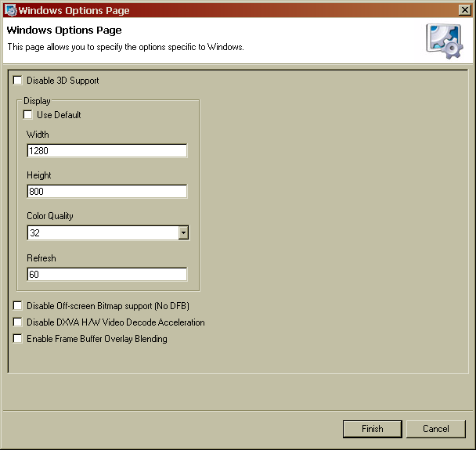Click the Display group label
Screen dimensions: 476x450
click(x=37, y=101)
